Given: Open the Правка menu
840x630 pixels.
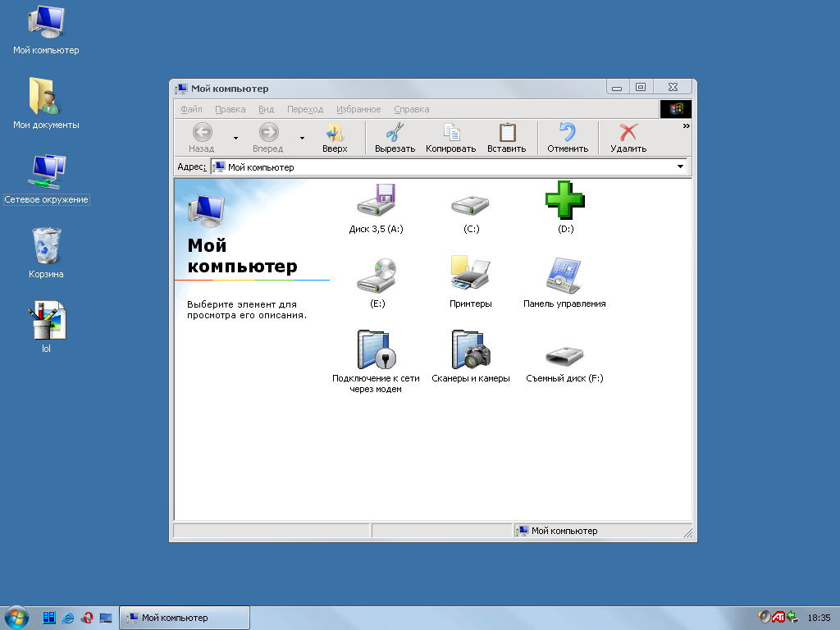Looking at the screenshot, I should (231, 109).
